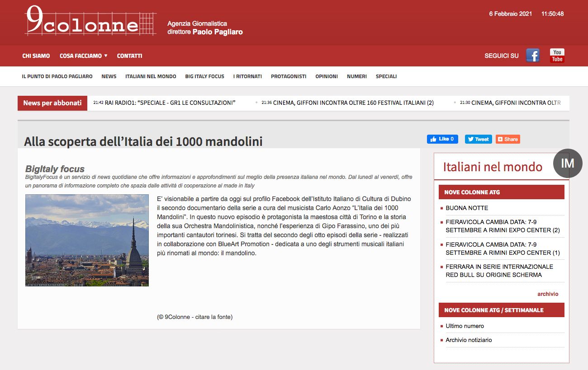Image resolution: width=588 pixels, height=370 pixels.
Task: Click the Facebook Like button
Action: (442, 139)
